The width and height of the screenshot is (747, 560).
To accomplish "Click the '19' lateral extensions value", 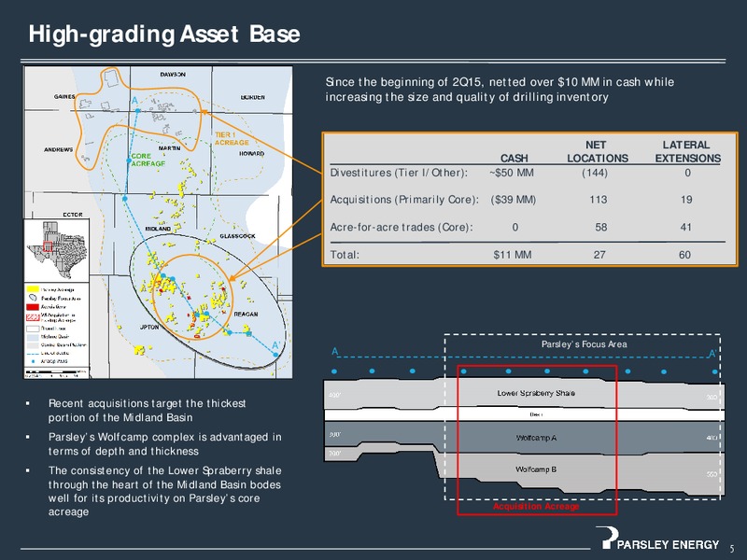I will (686, 200).
